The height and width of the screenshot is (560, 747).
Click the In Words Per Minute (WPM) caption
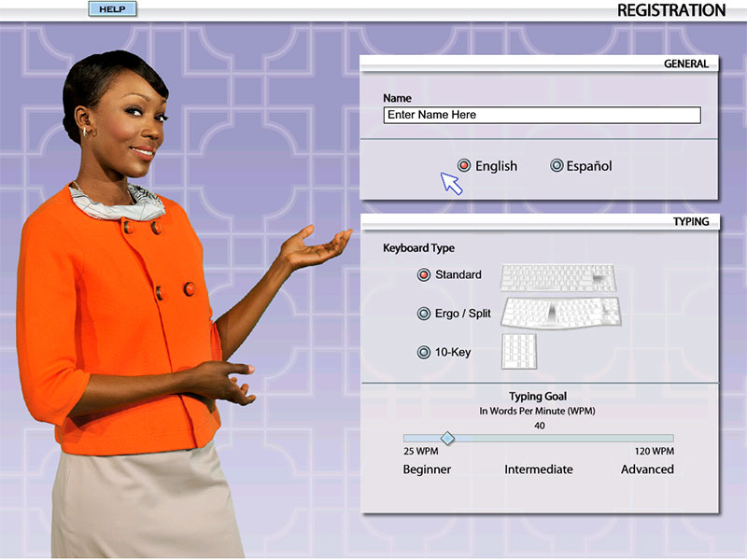(538, 411)
